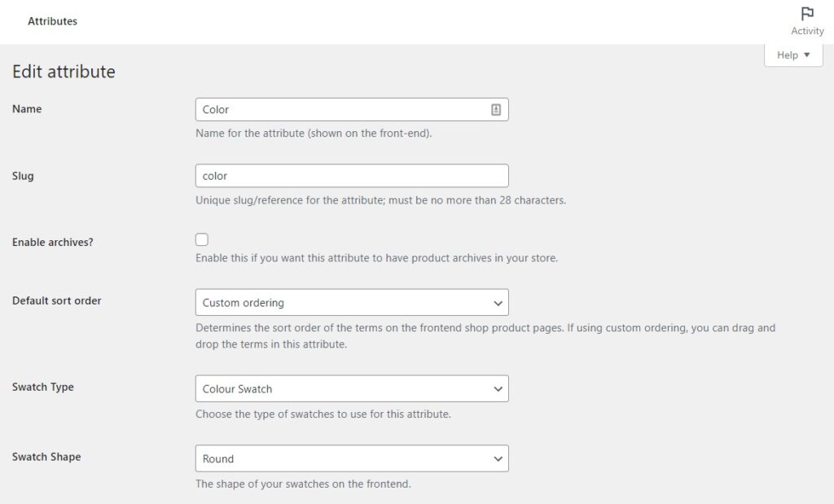The width and height of the screenshot is (834, 504).
Task: Click into the Name input field
Action: pyautogui.click(x=342, y=108)
